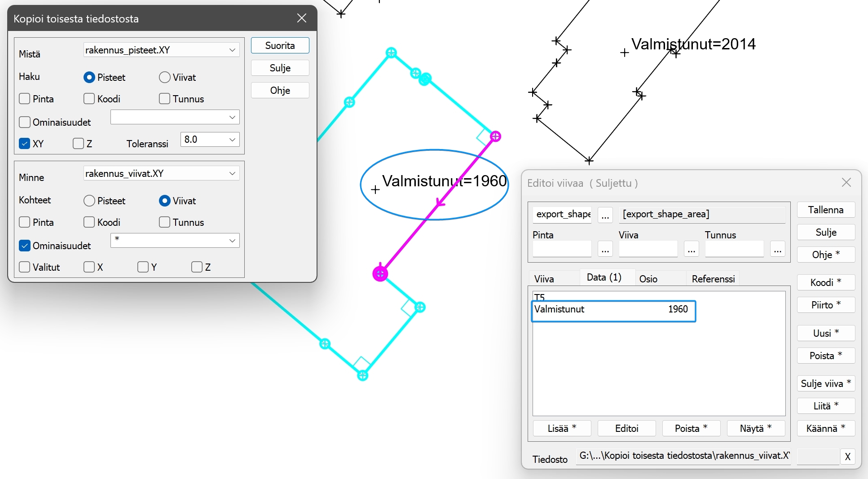The height and width of the screenshot is (479, 868).
Task: Enable Pinta checkbox under Haku
Action: (x=25, y=99)
